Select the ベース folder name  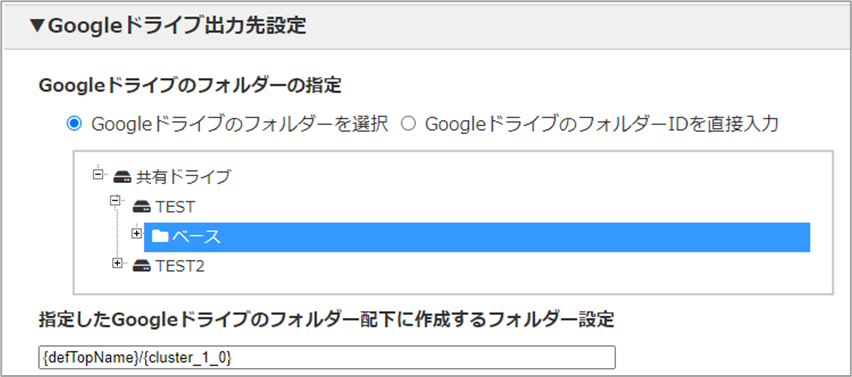click(x=197, y=237)
